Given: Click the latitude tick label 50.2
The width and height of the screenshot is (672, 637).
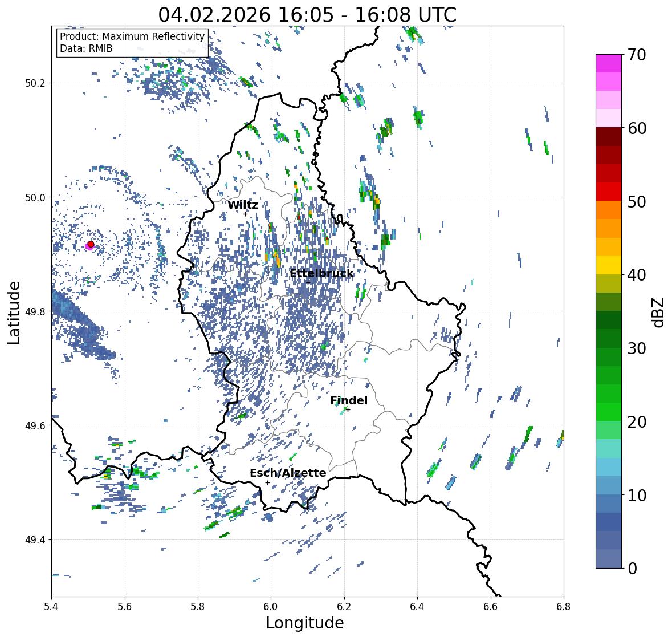Looking at the screenshot, I should (x=35, y=83).
